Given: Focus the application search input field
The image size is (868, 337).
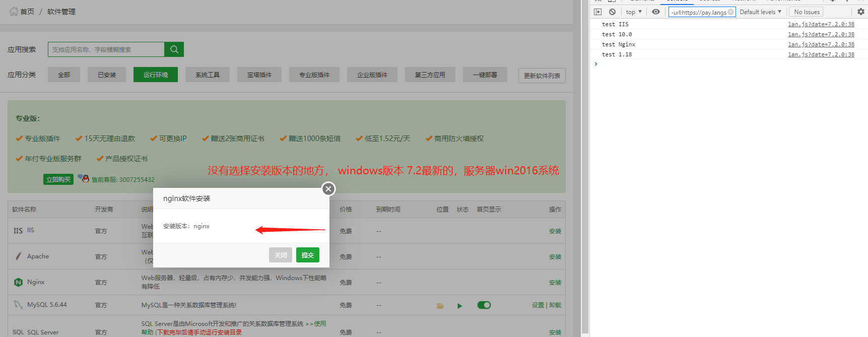Looking at the screenshot, I should pyautogui.click(x=106, y=49).
